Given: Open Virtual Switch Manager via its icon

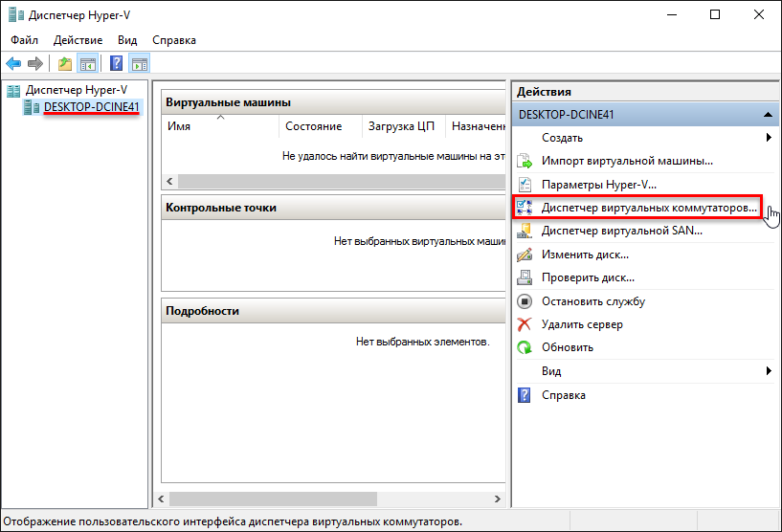Looking at the screenshot, I should [x=524, y=207].
